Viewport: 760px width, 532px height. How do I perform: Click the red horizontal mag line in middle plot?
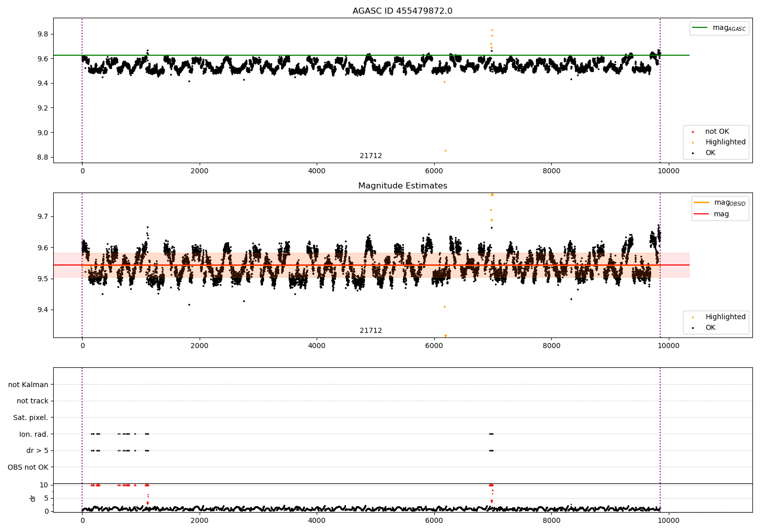[x=371, y=265]
